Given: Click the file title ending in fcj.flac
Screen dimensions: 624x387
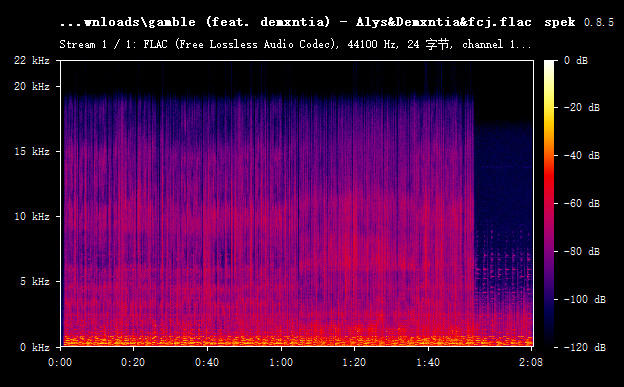Looking at the screenshot, I should (x=295, y=22).
